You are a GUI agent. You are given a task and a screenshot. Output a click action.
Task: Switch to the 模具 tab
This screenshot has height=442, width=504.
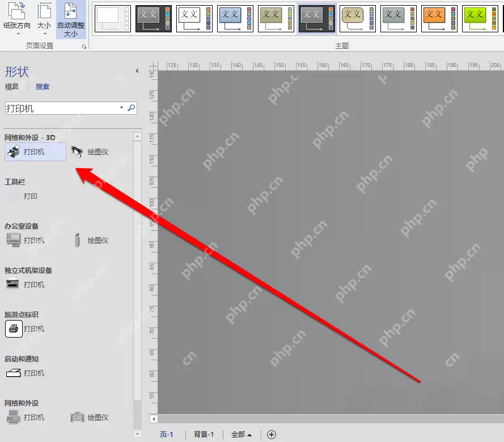click(13, 86)
